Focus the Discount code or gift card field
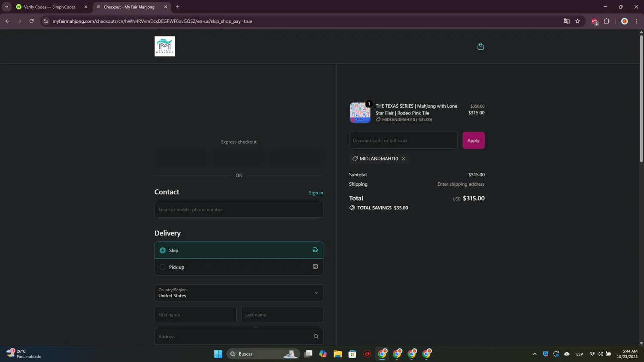 click(x=403, y=140)
